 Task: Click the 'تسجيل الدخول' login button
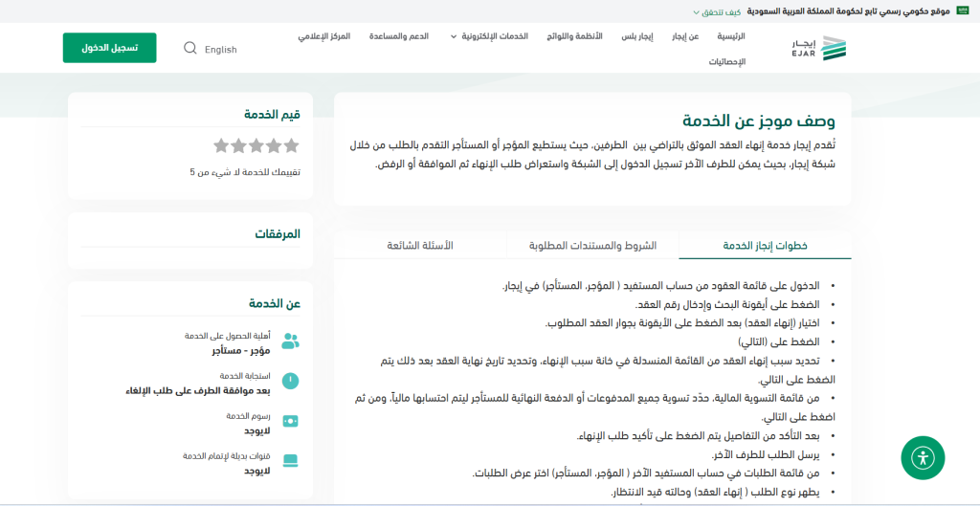pos(109,48)
